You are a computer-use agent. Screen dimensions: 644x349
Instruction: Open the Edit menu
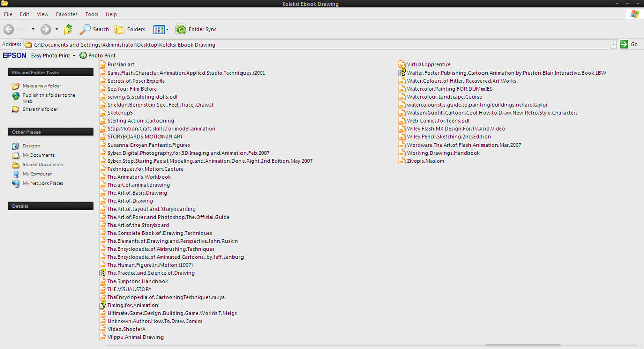24,14
